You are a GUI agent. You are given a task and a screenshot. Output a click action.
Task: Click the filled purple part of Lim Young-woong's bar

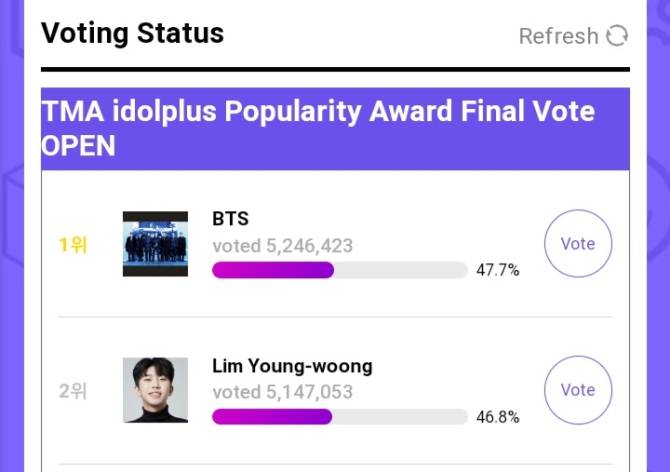click(272, 417)
